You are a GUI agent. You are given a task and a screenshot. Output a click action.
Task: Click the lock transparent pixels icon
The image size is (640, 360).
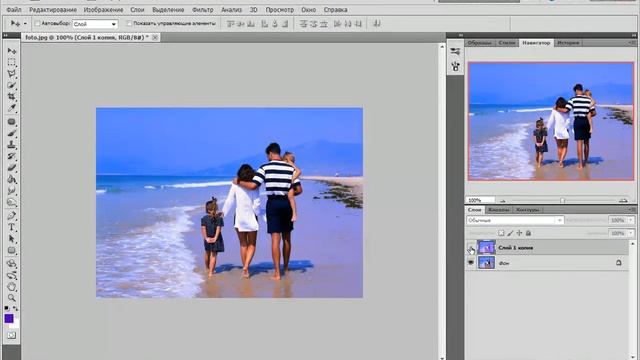tap(501, 233)
